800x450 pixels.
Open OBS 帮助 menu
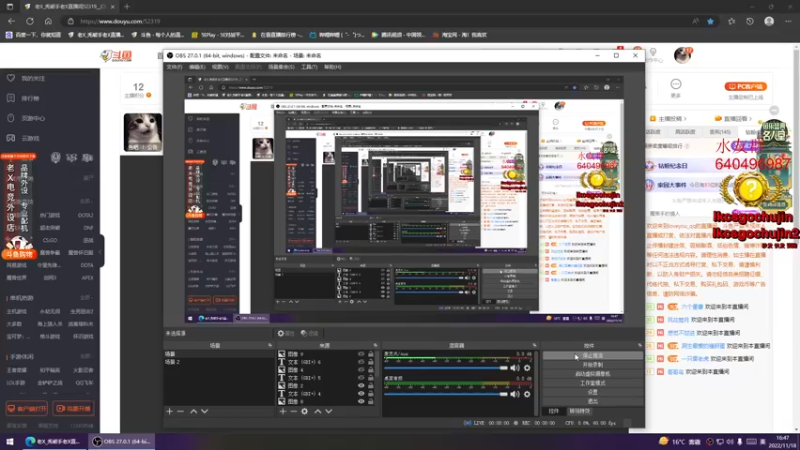point(332,67)
